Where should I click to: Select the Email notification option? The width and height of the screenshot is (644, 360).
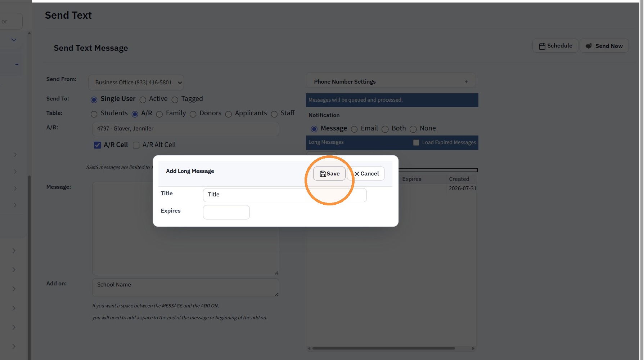point(354,129)
